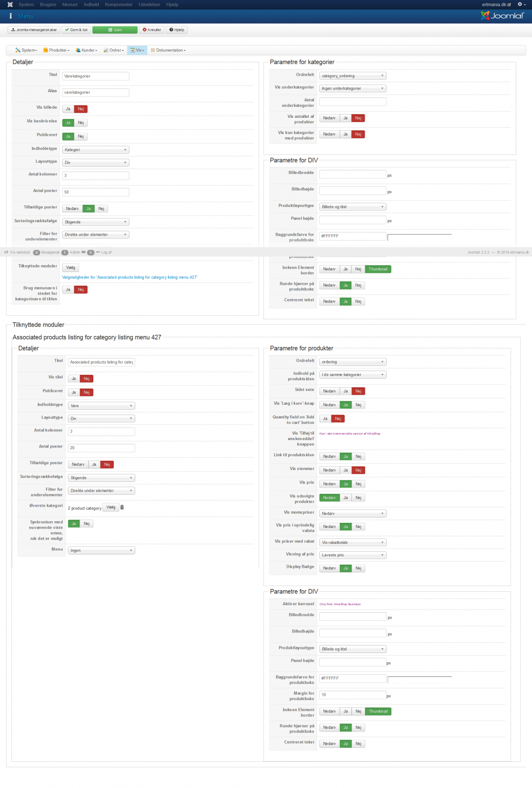Click the Joomla icon in the top menu bar

[10, 5]
